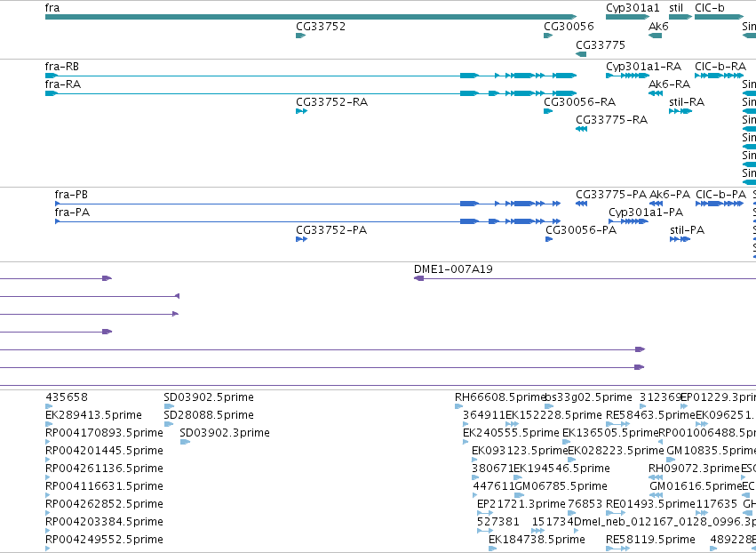
Task: Select the SD03902.5prime EST label
Action: [209, 397]
